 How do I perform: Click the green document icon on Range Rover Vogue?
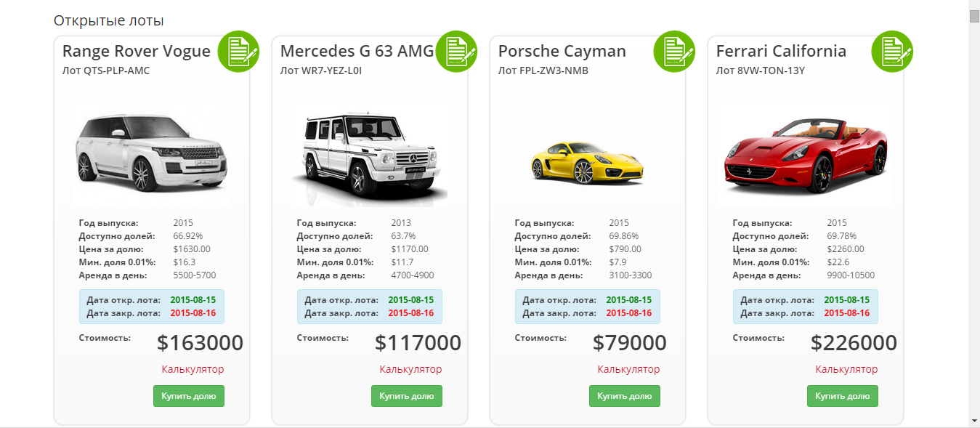coord(238,51)
